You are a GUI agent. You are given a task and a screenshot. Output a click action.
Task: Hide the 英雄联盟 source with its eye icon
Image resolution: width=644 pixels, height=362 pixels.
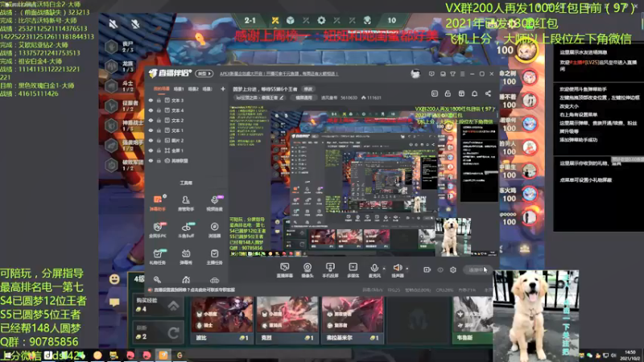coord(151,161)
